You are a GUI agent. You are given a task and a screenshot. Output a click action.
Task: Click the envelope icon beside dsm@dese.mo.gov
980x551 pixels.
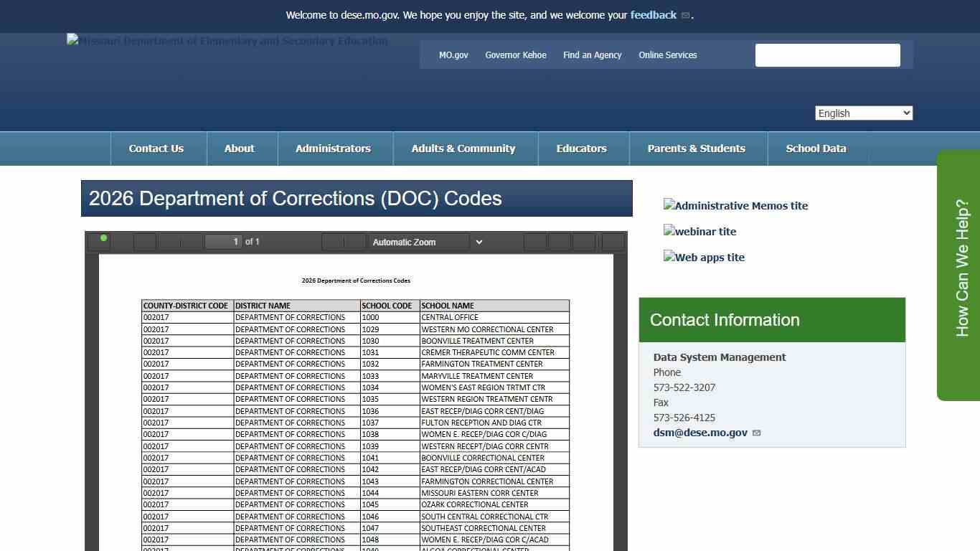pyautogui.click(x=756, y=433)
